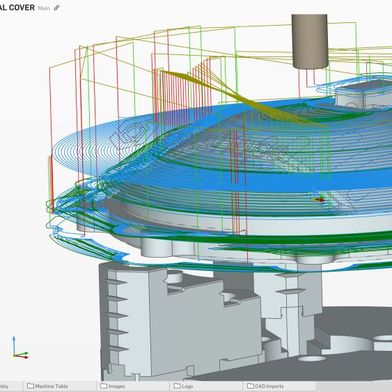Screen dimensions: 392x392
Task: Click the folder icon on CAD Imports tab
Action: pyautogui.click(x=250, y=386)
